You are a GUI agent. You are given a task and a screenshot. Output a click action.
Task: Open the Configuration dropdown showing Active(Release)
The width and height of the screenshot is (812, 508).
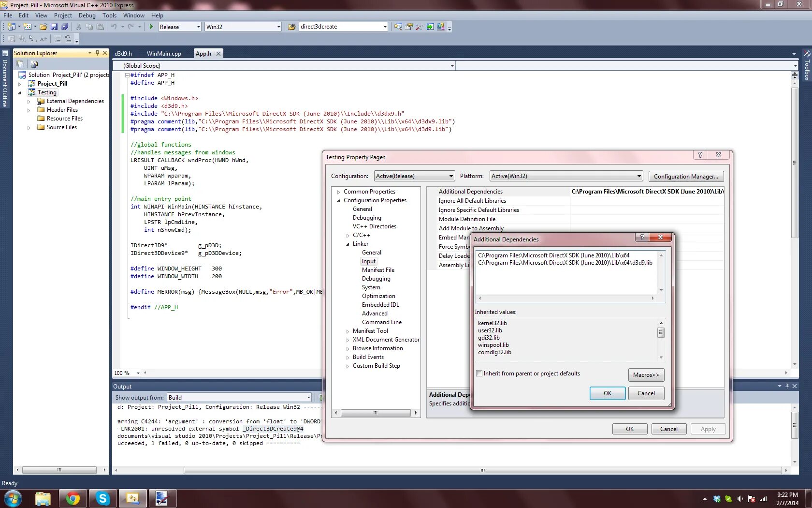415,176
